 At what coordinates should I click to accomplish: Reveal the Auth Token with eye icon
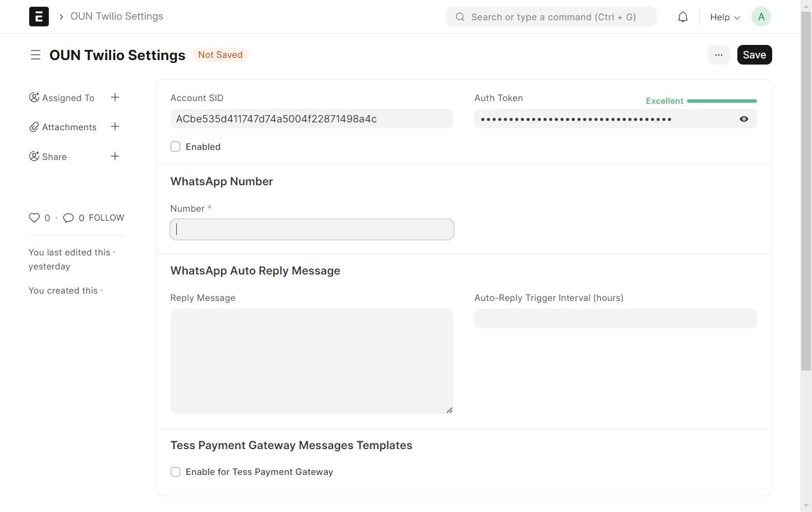(x=744, y=119)
